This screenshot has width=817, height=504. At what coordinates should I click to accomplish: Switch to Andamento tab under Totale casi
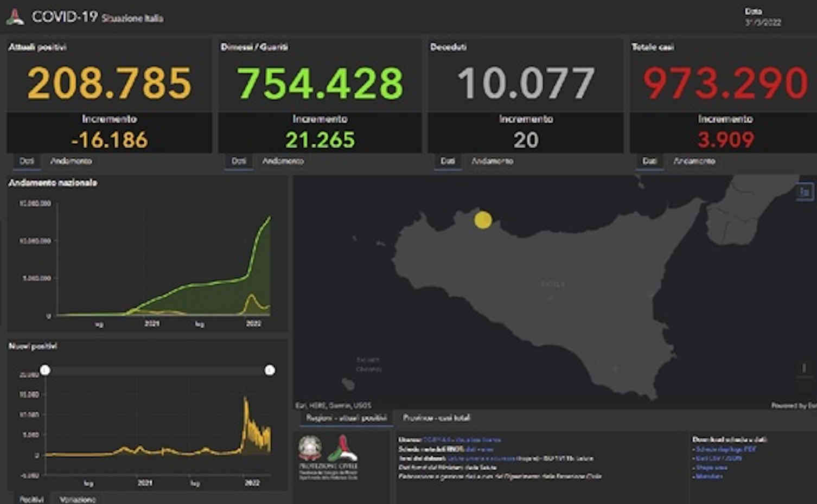pyautogui.click(x=694, y=161)
